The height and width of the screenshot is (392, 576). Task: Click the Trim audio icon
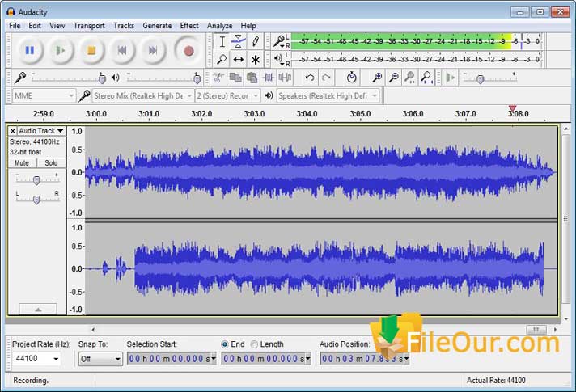(x=269, y=78)
